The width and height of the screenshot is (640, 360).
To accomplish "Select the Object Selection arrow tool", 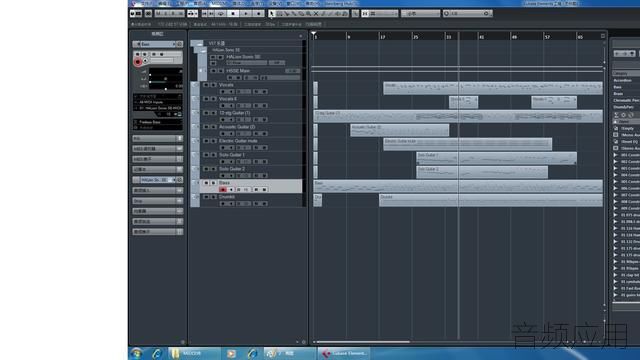I will (x=271, y=13).
